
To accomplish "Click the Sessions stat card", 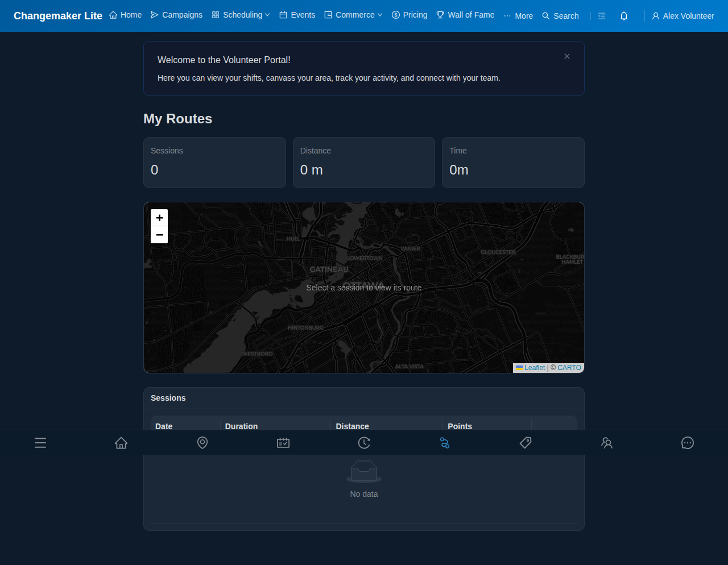I will click(x=214, y=163).
